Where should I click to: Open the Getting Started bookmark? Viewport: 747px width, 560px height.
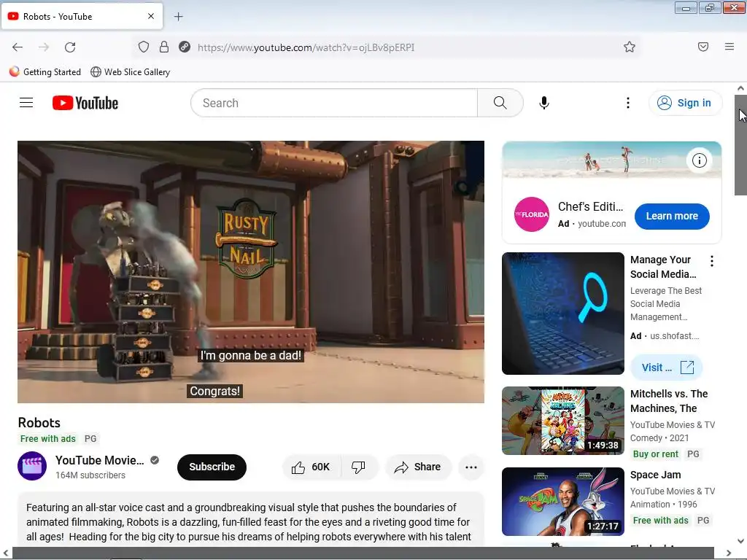(x=45, y=72)
